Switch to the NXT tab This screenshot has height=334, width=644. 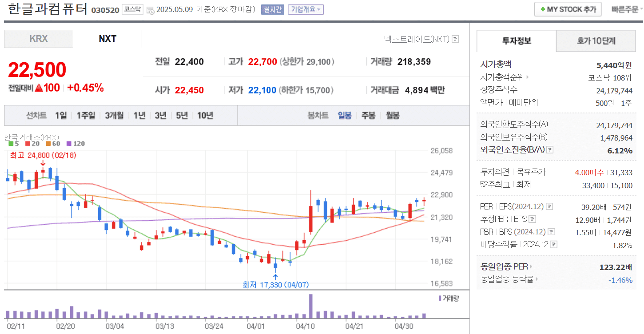tap(107, 39)
